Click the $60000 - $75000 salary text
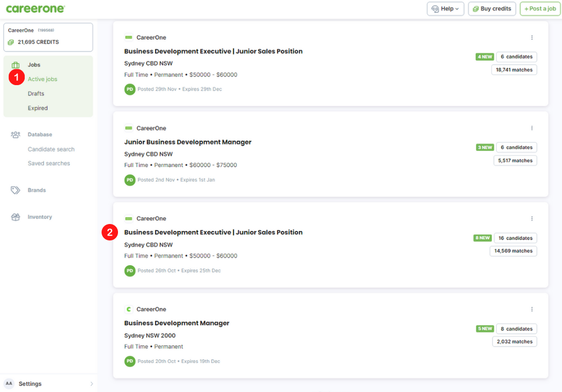Screen dimensions: 562x392 click(213, 165)
